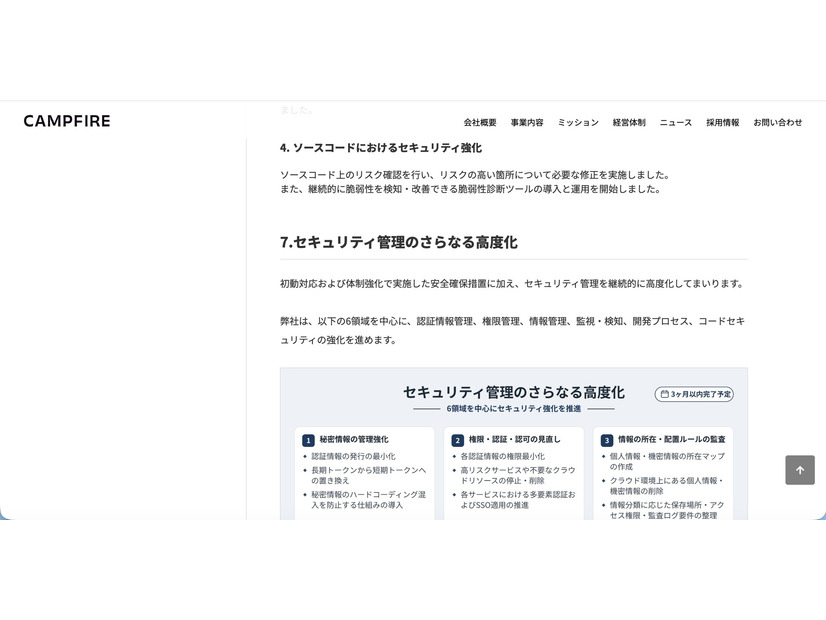Screen dimensions: 826x620
Task: Click card title 秘密情報の管理強化
Action: tap(354, 439)
